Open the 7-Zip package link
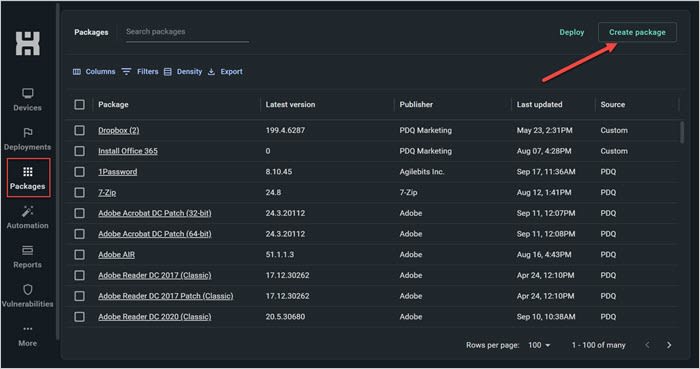This screenshot has width=700, height=369. (x=107, y=192)
